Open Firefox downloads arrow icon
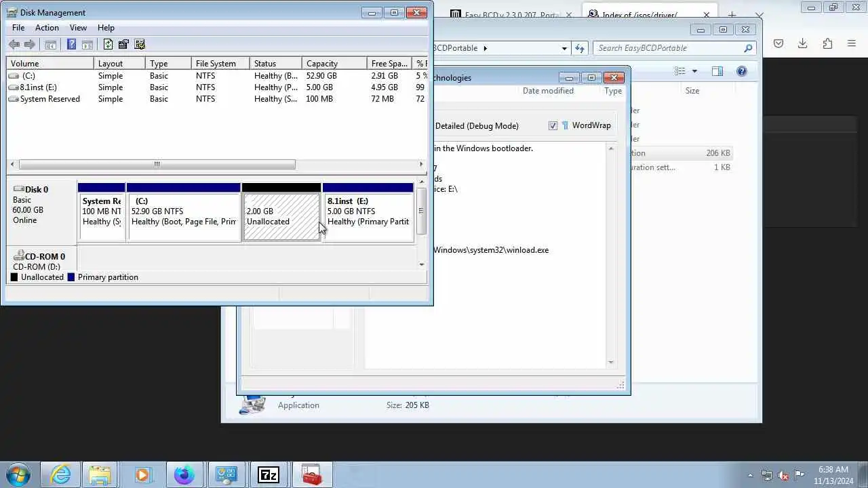 click(803, 43)
